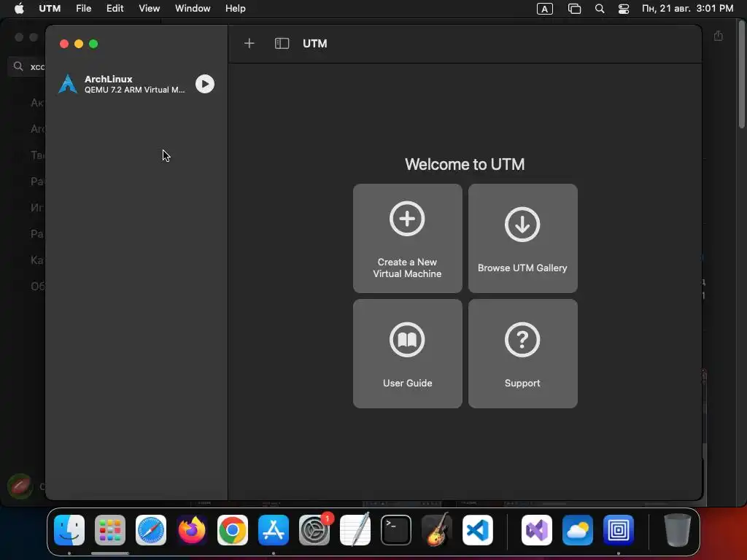Click the date and time in menu bar

pyautogui.click(x=687, y=9)
